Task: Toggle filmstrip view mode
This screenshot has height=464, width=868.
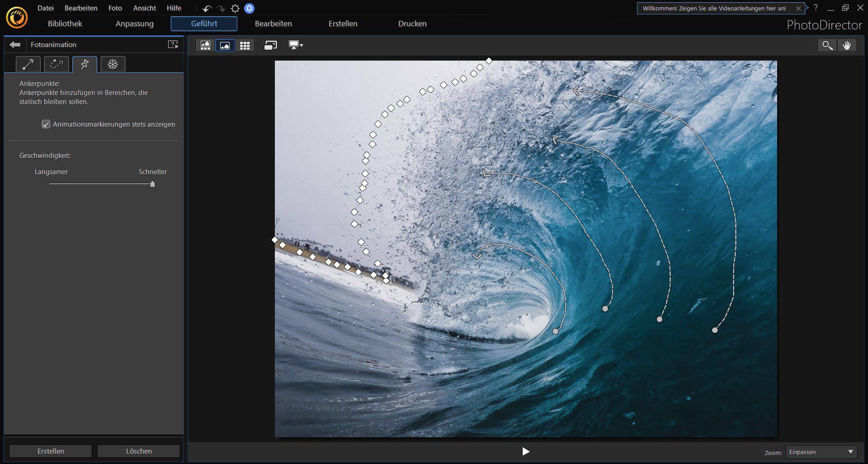Action: [205, 45]
